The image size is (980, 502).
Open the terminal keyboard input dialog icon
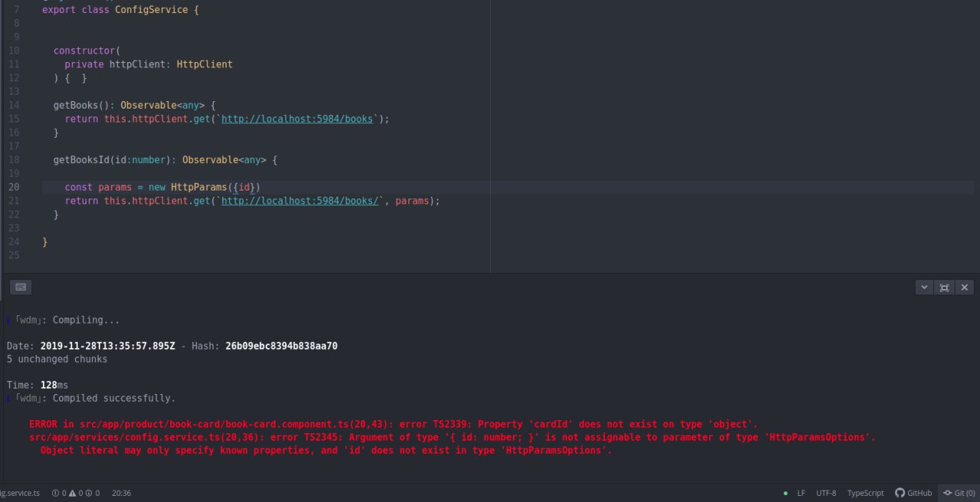click(x=21, y=288)
